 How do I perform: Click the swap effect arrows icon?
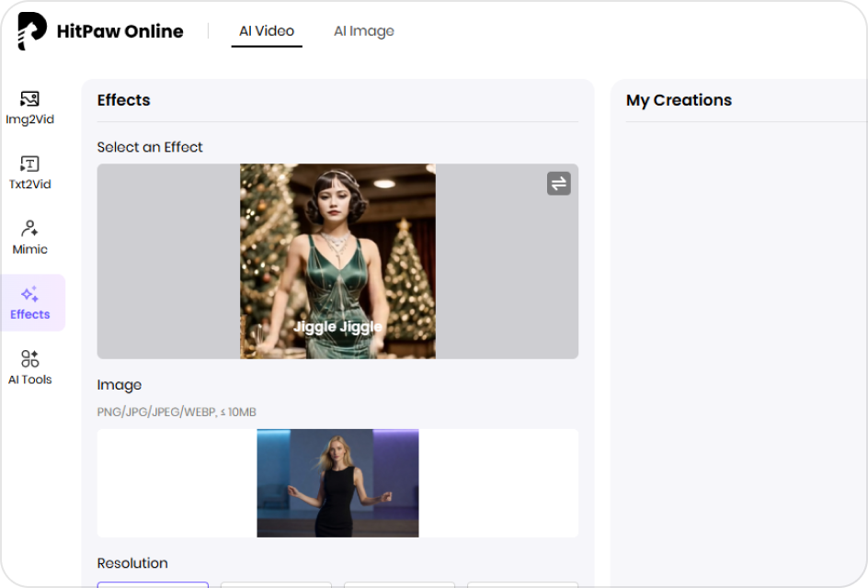click(558, 184)
